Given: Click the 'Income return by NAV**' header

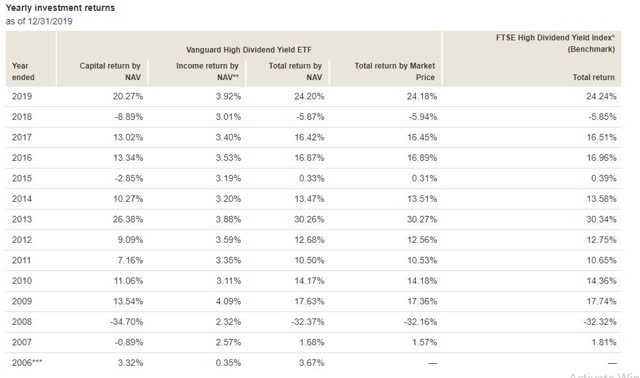Looking at the screenshot, I should pos(207,71).
